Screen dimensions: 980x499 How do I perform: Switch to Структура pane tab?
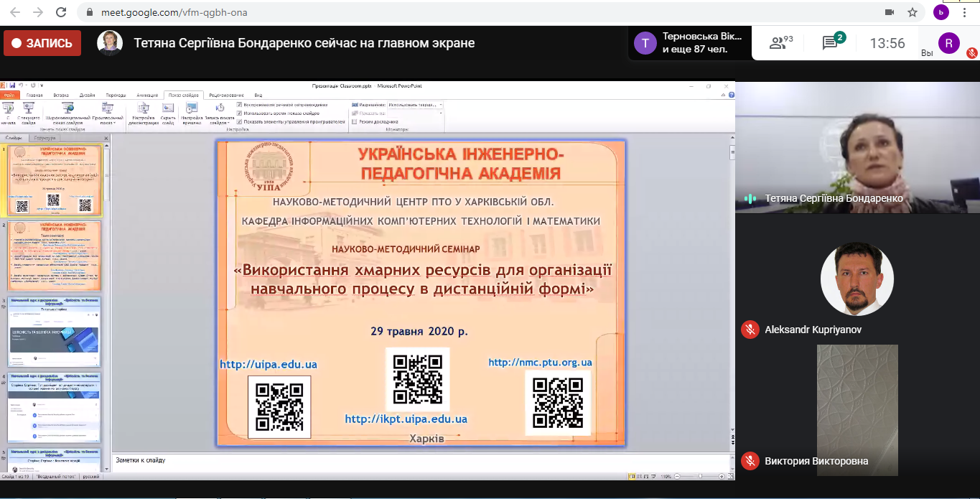(x=45, y=138)
